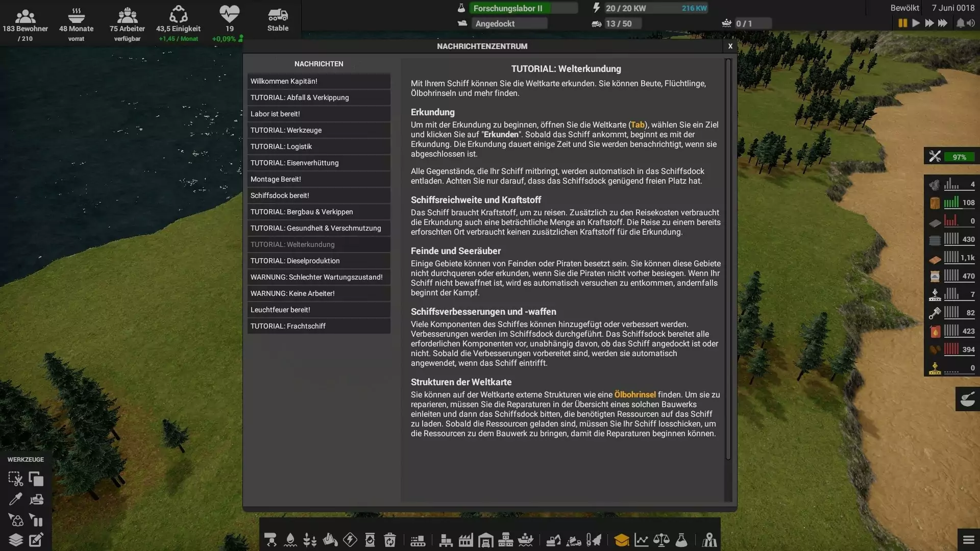Image resolution: width=980 pixels, height=551 pixels.
Task: Open the recycling bin waste category
Action: 390,540
